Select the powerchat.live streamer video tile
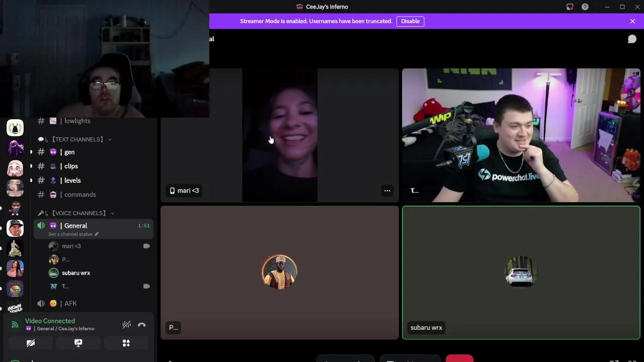This screenshot has height=362, width=644. 521,135
